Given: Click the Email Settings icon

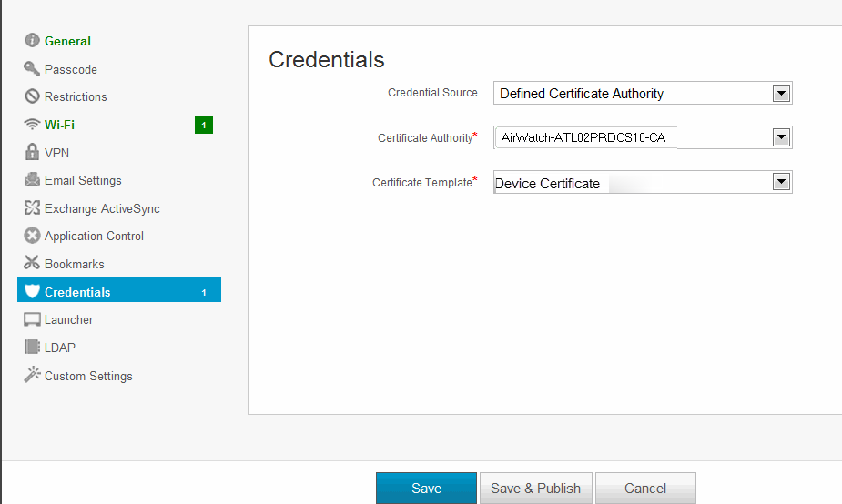Looking at the screenshot, I should click(x=32, y=180).
